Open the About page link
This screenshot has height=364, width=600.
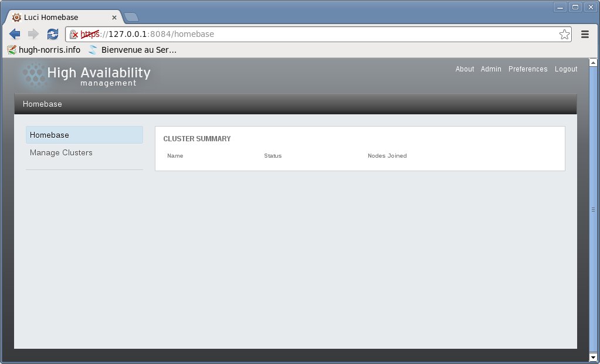465,69
